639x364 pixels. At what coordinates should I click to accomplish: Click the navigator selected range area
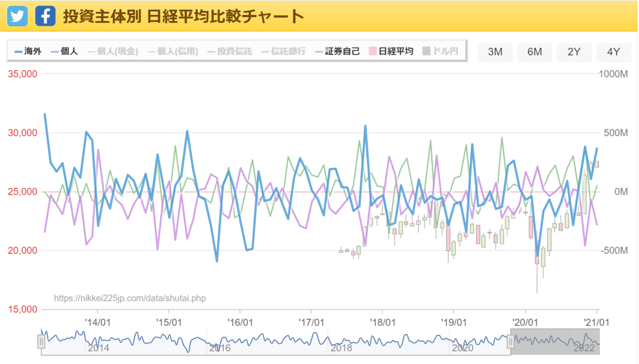[x=275, y=341]
